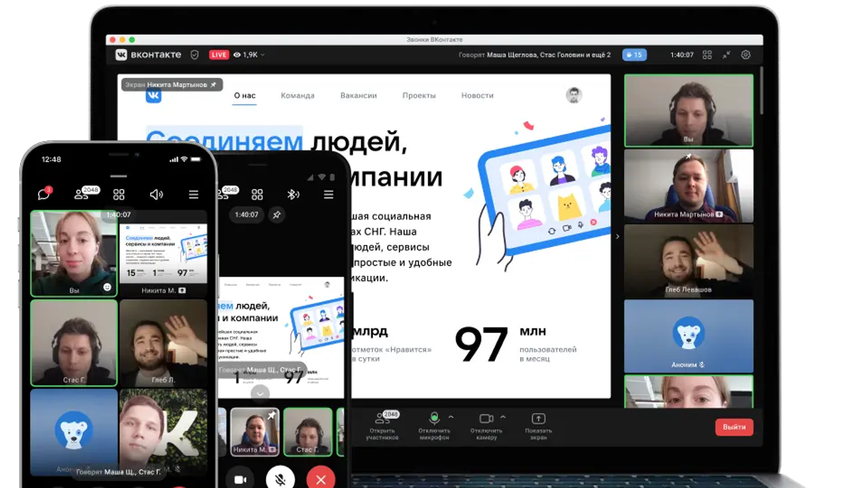Leave the call with the red Выйти button
868x488 pixels.
(734, 427)
